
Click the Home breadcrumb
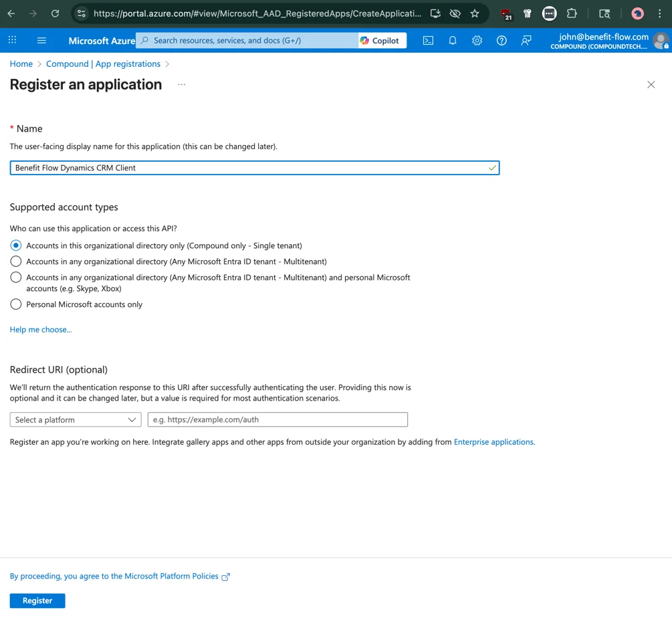[21, 64]
